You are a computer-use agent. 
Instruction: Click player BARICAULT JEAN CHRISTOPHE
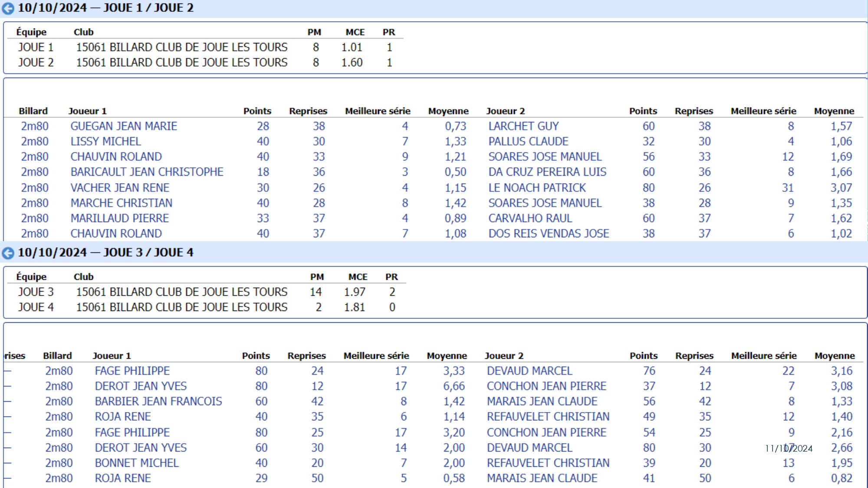click(147, 172)
